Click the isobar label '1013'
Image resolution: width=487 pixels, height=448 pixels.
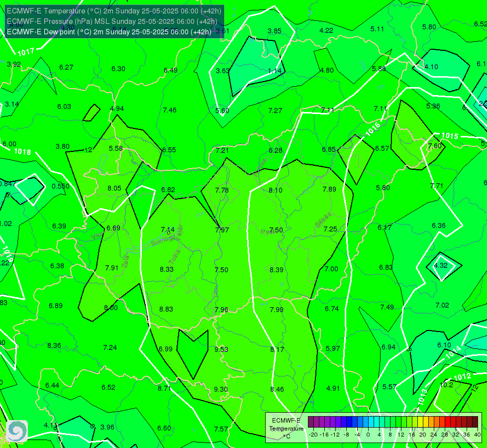click(423, 397)
